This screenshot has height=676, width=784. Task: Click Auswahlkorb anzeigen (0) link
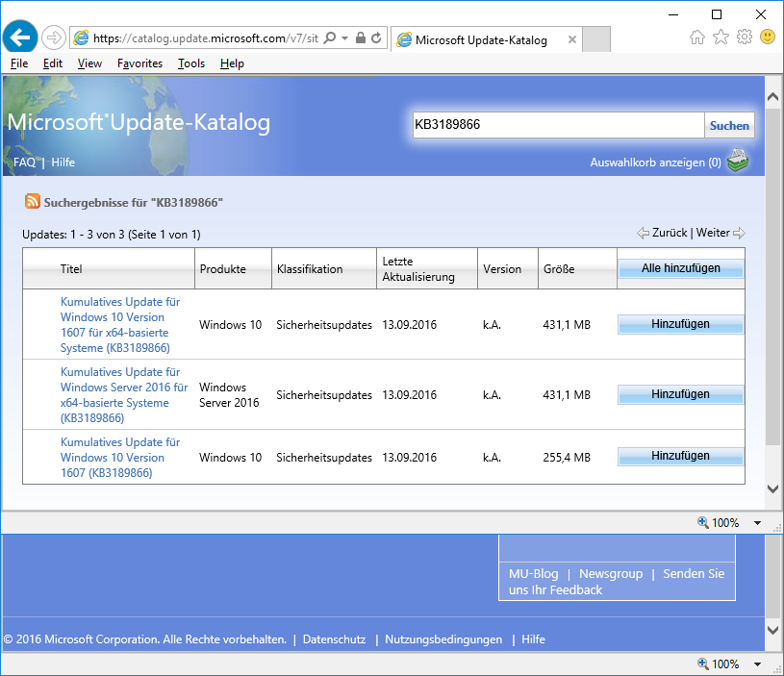tap(655, 163)
